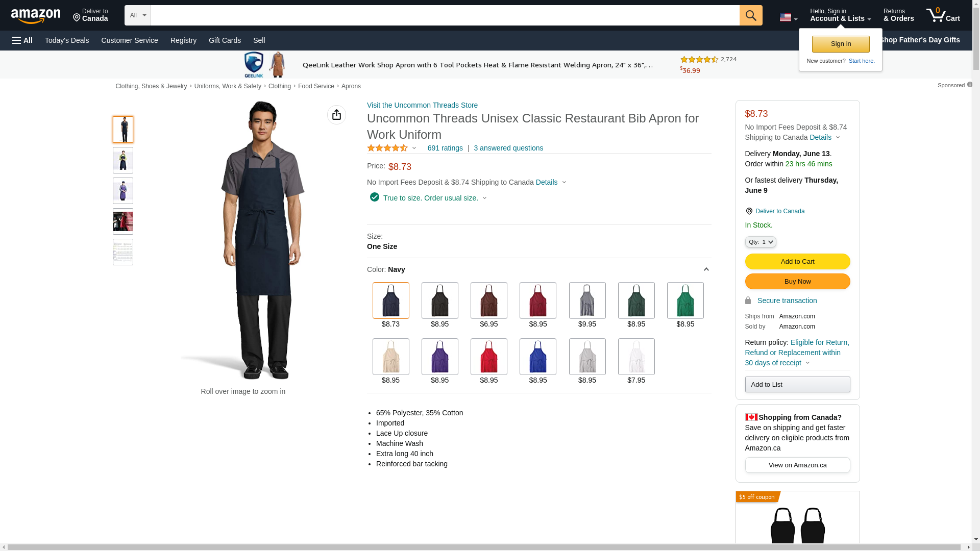Select the third product thumbnail image
Image resolution: width=980 pixels, height=551 pixels.
pyautogui.click(x=123, y=191)
